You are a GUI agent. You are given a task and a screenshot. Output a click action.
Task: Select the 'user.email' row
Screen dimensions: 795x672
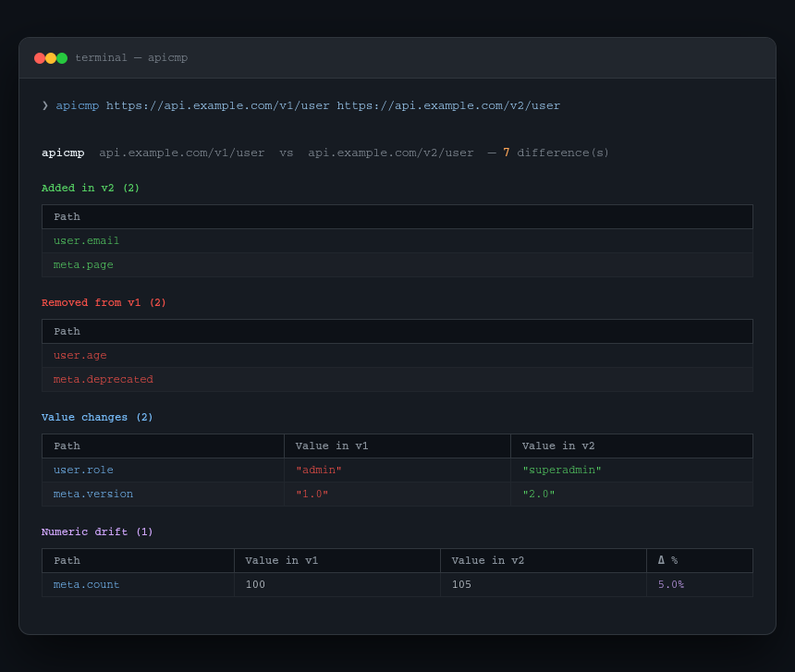point(397,240)
